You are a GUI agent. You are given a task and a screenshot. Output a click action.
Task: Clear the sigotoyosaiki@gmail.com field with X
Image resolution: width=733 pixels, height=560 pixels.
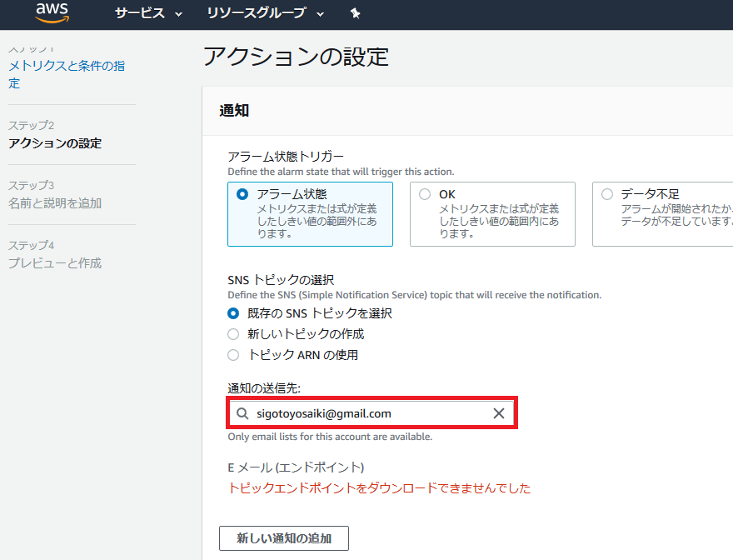pos(499,413)
